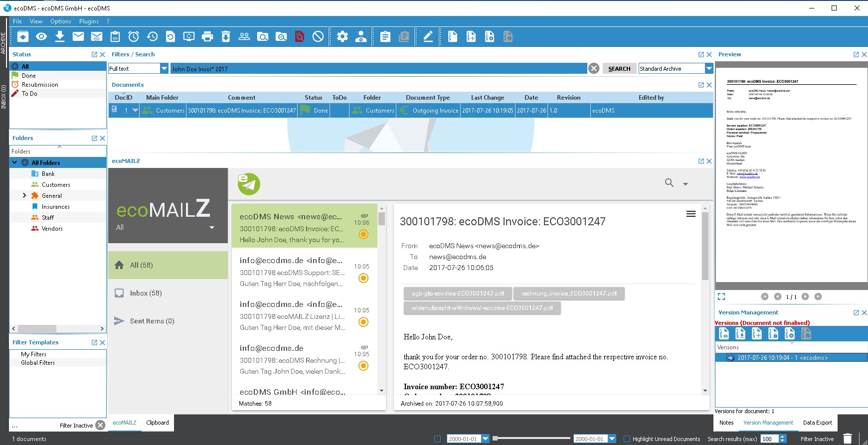Toggle orange status circle on ecoMAILZ Lizenz email

(x=363, y=322)
